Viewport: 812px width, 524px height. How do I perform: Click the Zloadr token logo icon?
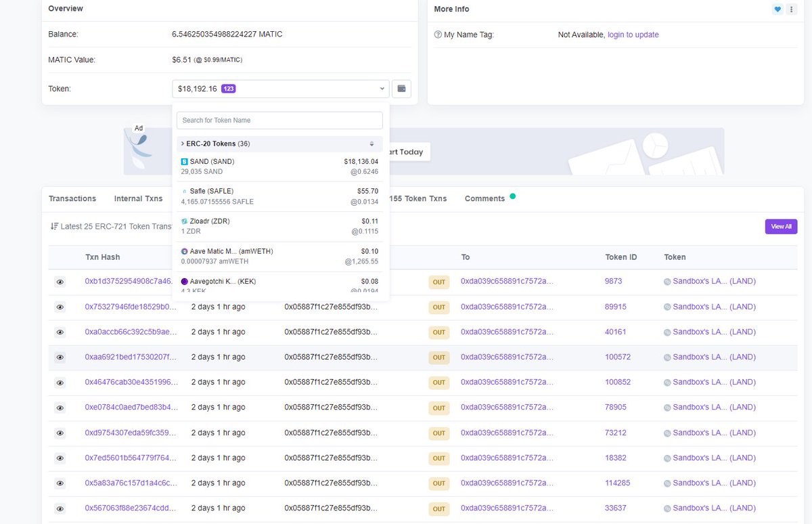click(x=184, y=221)
